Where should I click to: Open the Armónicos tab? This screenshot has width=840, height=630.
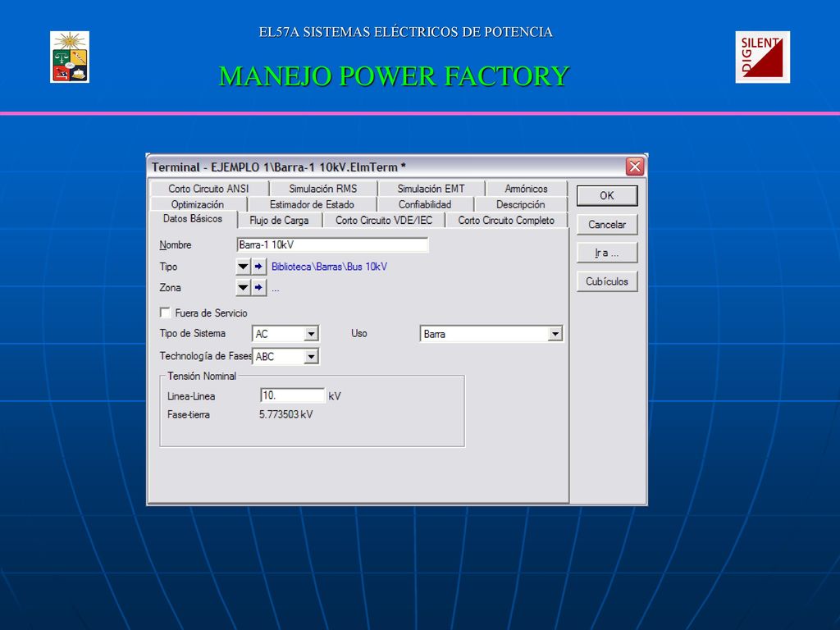click(x=526, y=189)
